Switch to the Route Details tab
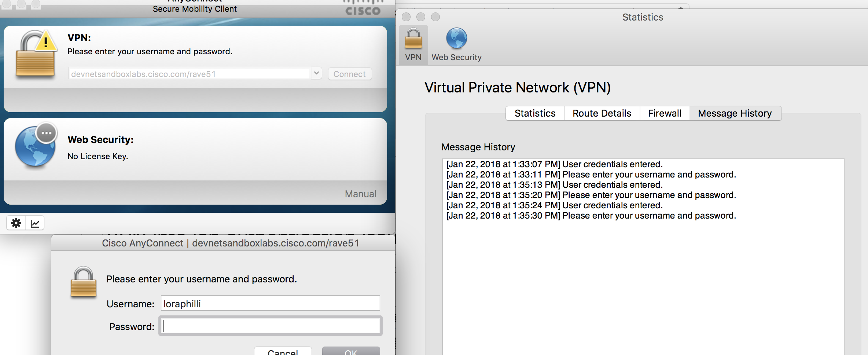 (x=602, y=113)
